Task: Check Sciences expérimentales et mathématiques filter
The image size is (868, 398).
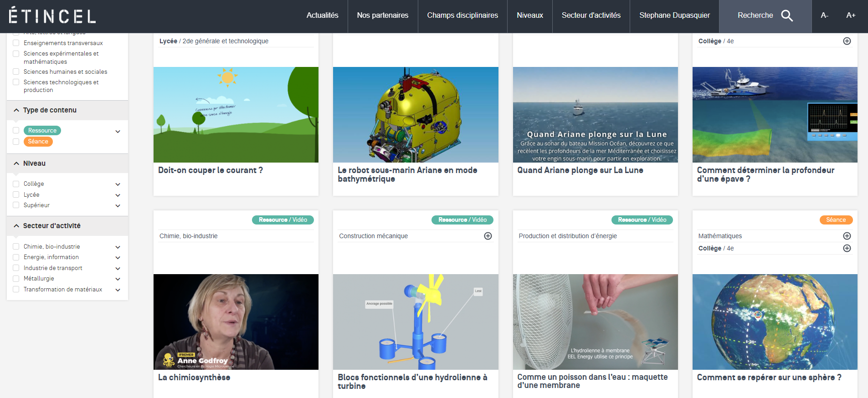Action: (x=16, y=54)
